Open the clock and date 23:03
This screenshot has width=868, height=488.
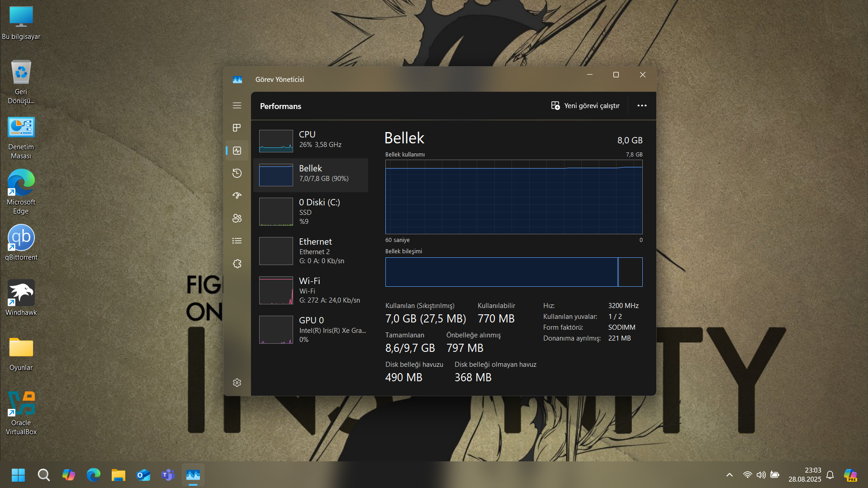pyautogui.click(x=805, y=475)
